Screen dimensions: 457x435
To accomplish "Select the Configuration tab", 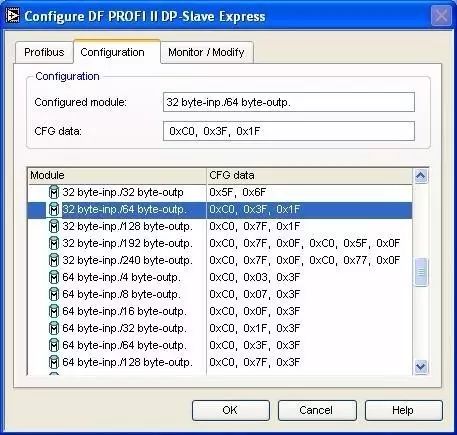I will click(x=117, y=52).
